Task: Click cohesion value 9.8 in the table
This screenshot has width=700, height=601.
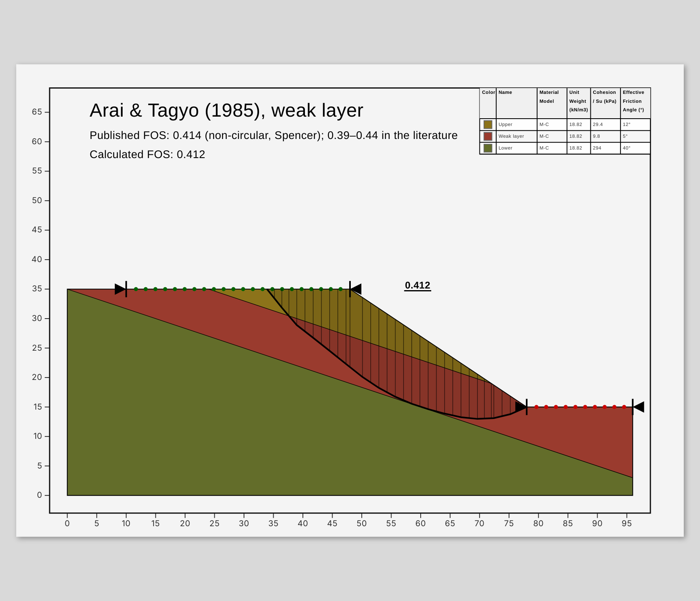Action: pos(605,136)
